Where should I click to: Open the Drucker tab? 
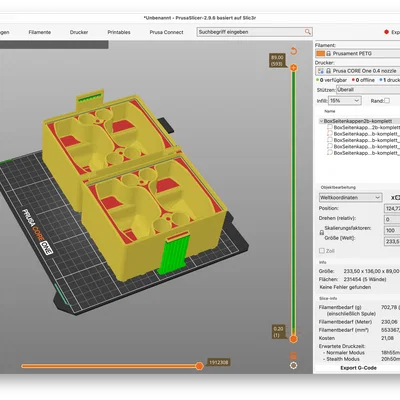tap(79, 32)
